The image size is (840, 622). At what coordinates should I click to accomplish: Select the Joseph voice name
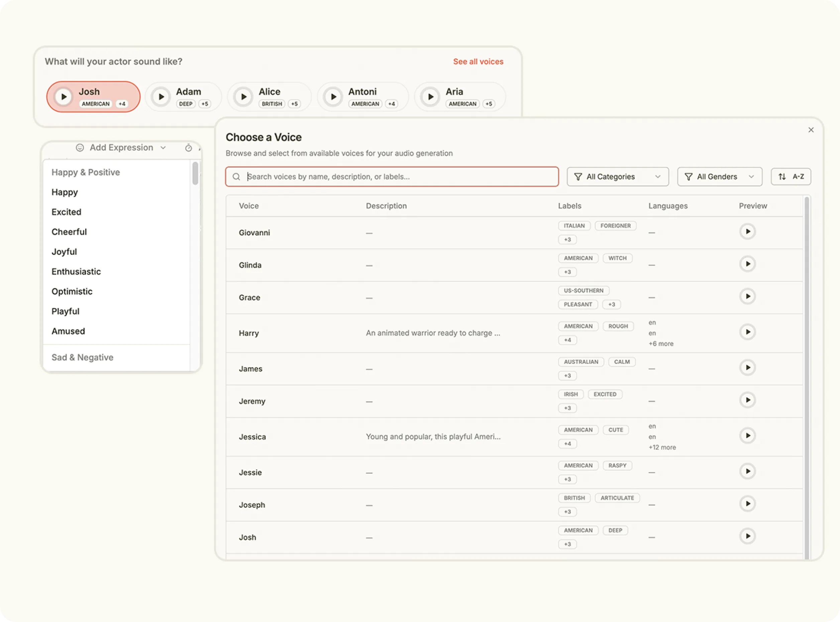pyautogui.click(x=252, y=505)
